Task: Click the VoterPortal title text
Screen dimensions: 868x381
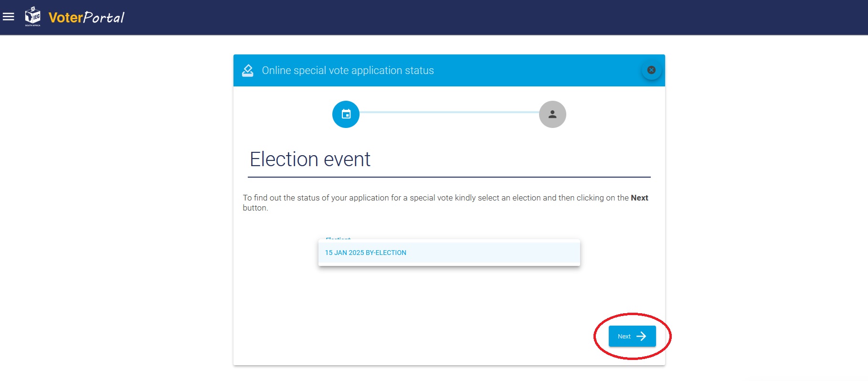Action: point(86,18)
